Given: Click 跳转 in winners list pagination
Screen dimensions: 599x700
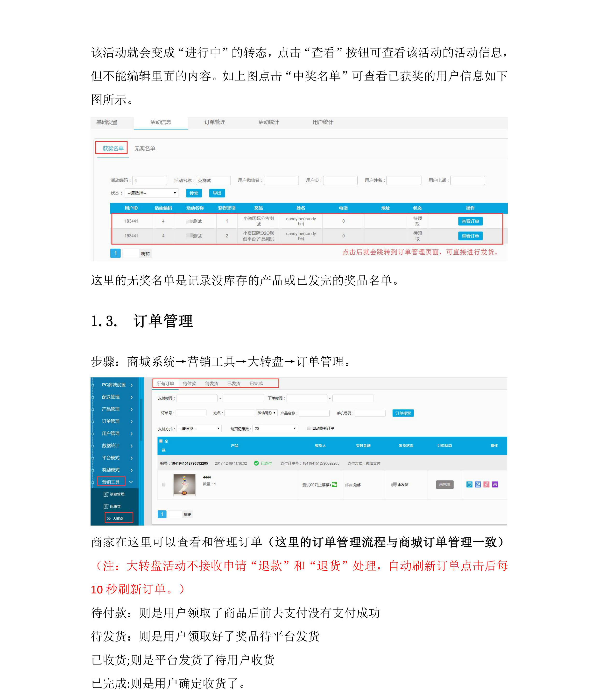Looking at the screenshot, I should 146,253.
